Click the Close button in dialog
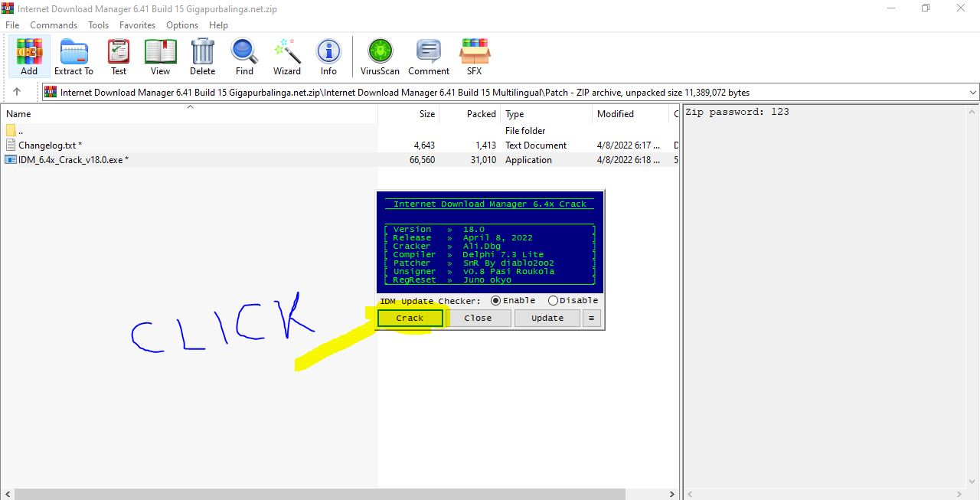 478,318
